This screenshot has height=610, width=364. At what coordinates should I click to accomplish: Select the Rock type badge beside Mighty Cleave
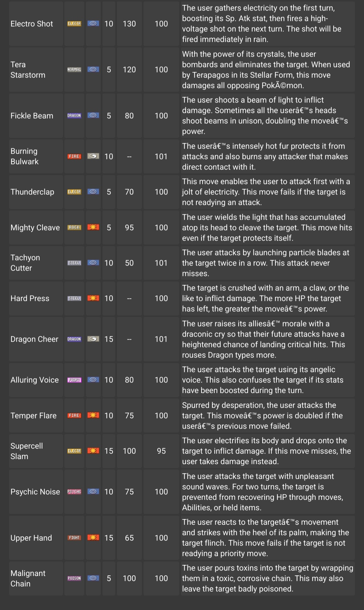pyautogui.click(x=74, y=227)
